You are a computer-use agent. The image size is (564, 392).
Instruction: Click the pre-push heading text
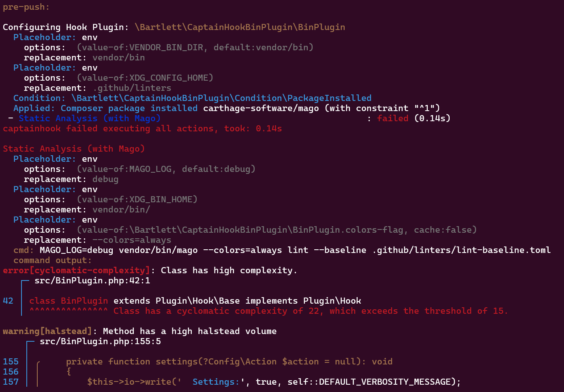(x=26, y=7)
